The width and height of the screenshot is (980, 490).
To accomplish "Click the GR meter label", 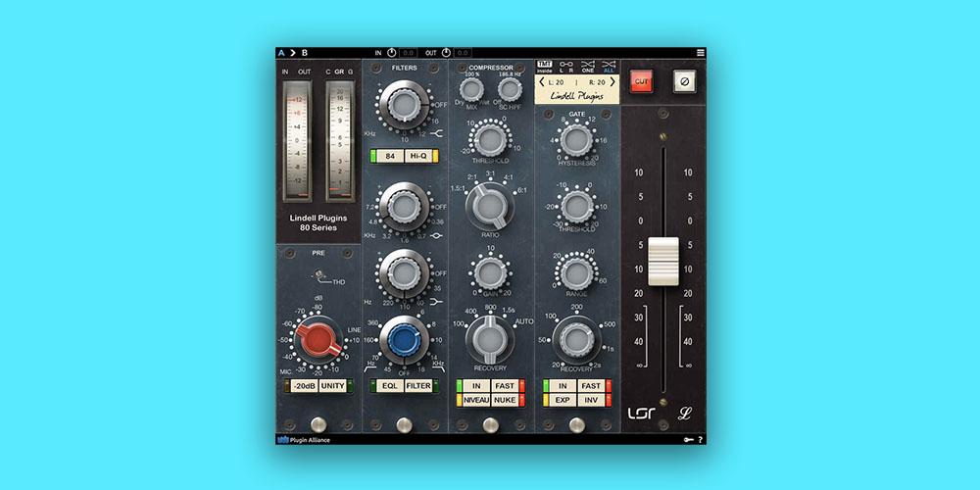I will [339, 72].
